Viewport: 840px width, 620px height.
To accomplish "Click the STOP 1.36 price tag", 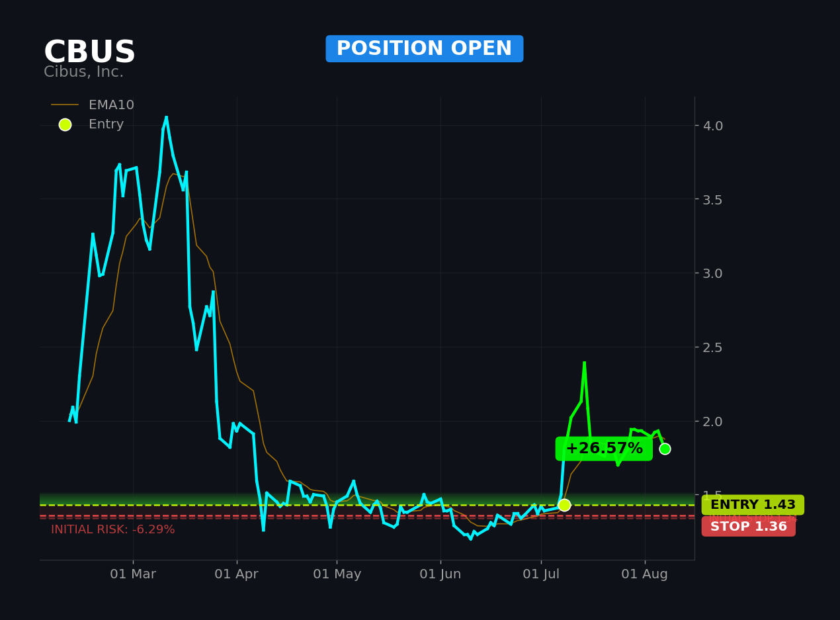I will tap(749, 527).
